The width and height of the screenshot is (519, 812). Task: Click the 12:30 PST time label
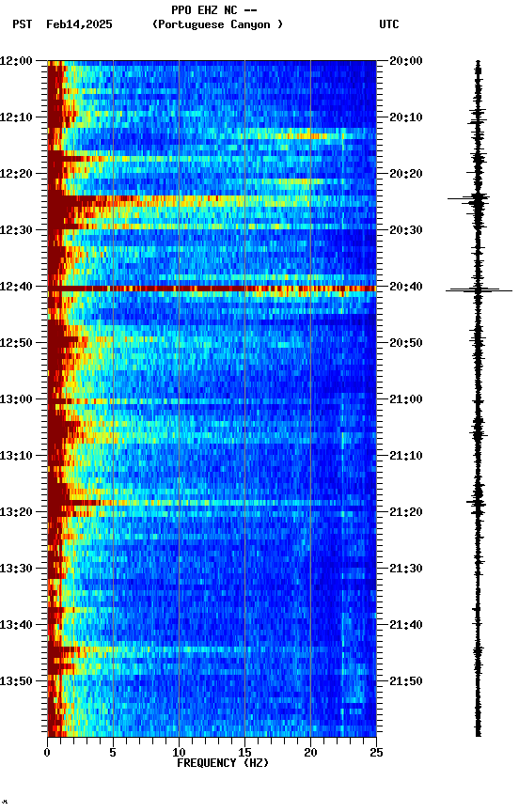click(16, 230)
